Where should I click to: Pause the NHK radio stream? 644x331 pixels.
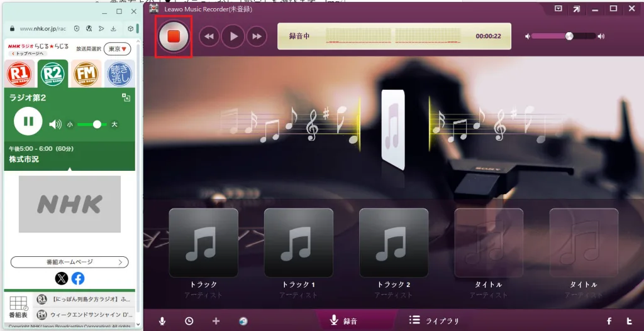(x=28, y=121)
